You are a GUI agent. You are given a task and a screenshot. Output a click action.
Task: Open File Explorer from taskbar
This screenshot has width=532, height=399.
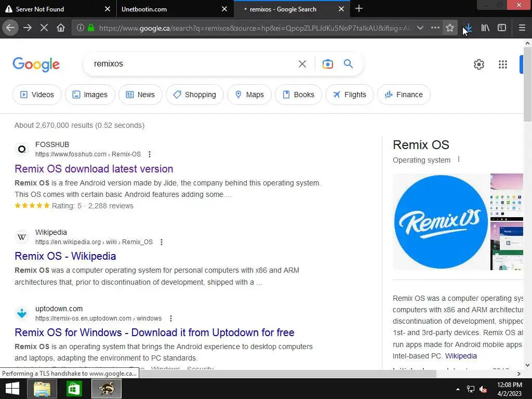(x=42, y=389)
